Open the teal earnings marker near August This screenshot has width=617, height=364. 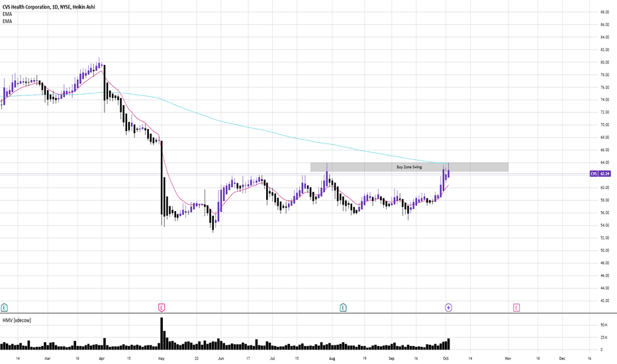pos(343,307)
